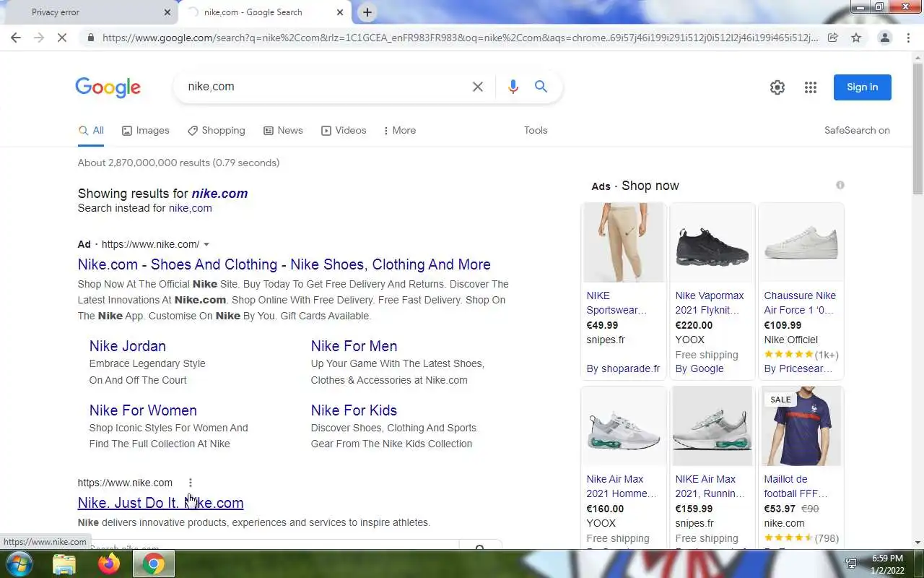Open Nike. Just Do It. result link

tap(160, 503)
